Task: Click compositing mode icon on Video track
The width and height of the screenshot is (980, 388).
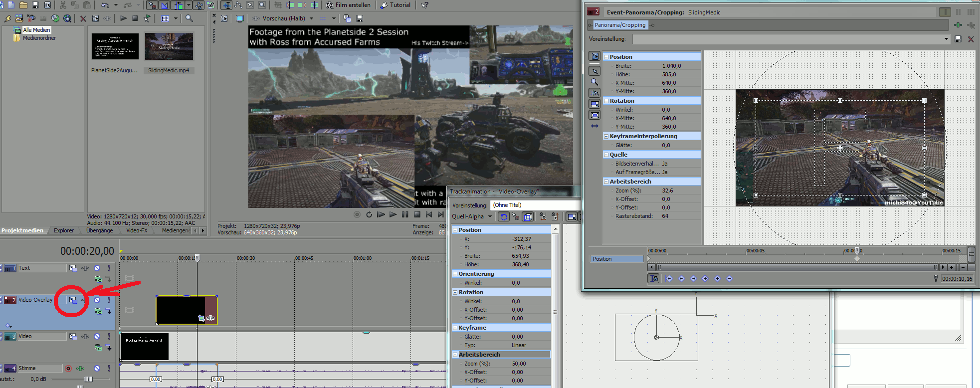Action: [x=98, y=347]
